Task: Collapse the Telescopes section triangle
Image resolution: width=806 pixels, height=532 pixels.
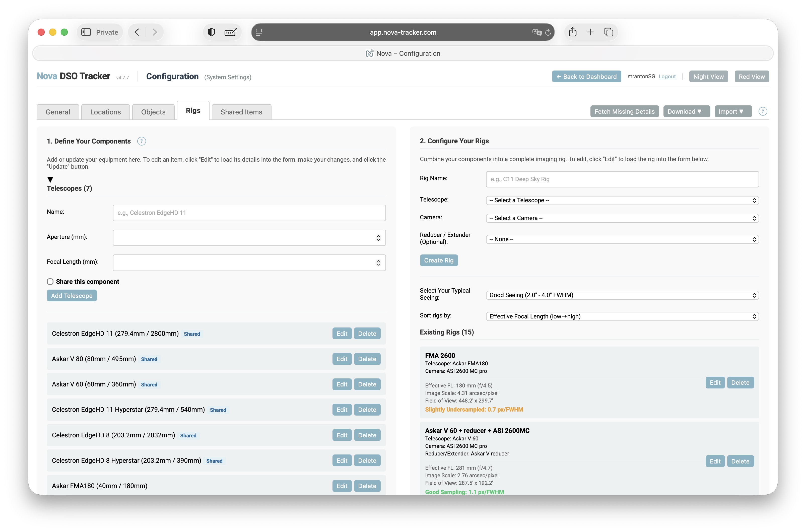Action: (50, 179)
